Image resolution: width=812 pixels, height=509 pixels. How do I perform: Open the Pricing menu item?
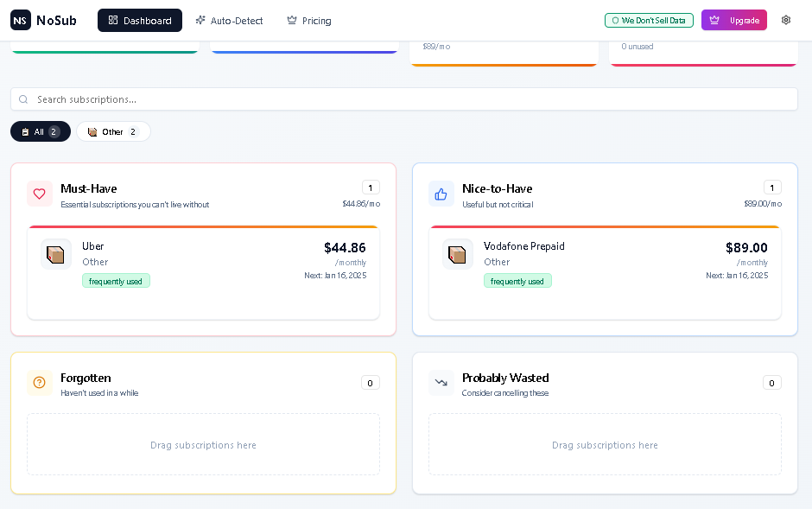(x=308, y=20)
